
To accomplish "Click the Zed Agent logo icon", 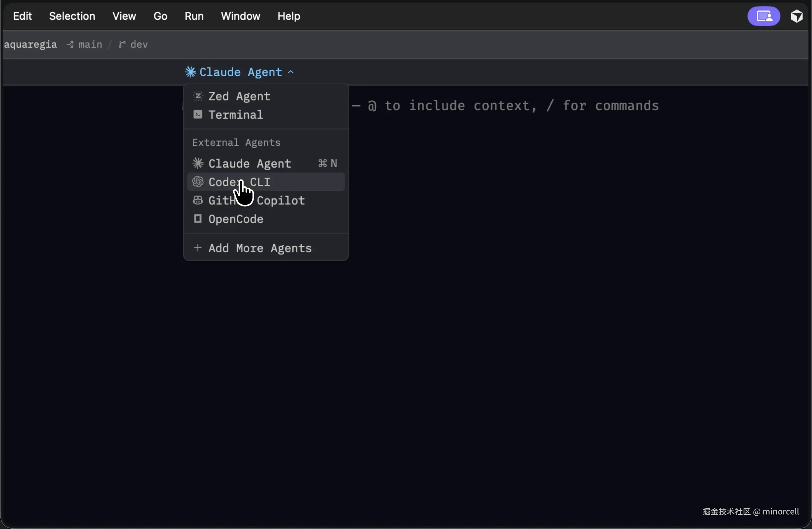I will pos(198,96).
